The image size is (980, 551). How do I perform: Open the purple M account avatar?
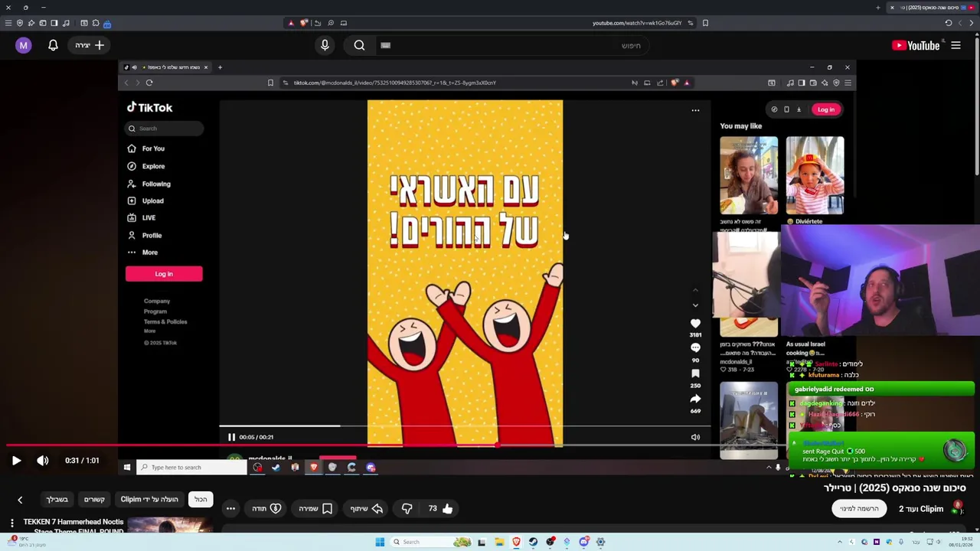23,45
